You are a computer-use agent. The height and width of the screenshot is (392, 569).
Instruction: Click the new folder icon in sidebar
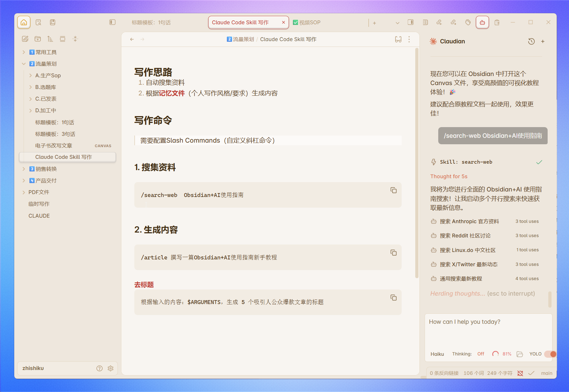click(38, 39)
